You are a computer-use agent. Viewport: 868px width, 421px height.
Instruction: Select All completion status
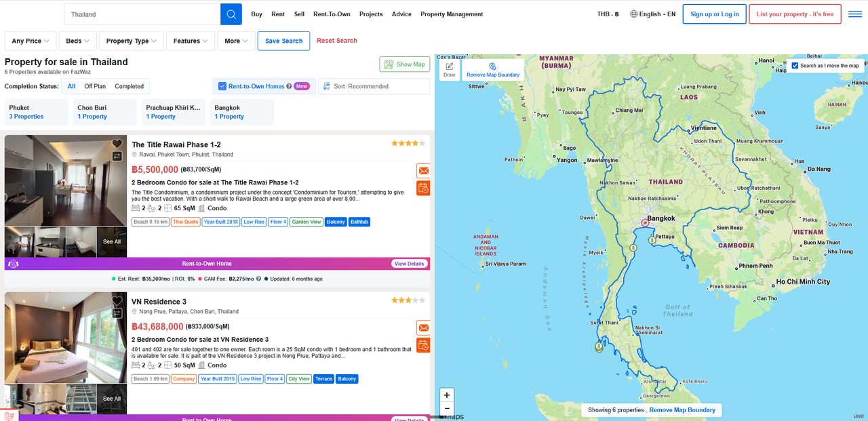[71, 86]
